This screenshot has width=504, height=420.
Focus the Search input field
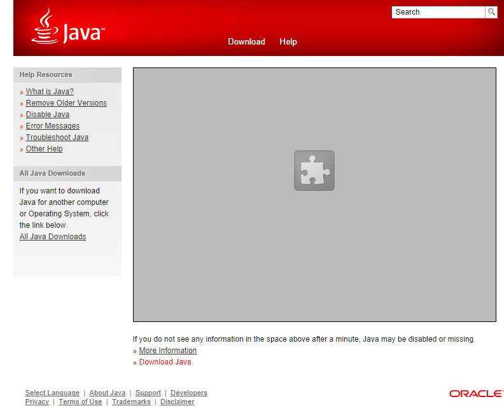point(438,12)
